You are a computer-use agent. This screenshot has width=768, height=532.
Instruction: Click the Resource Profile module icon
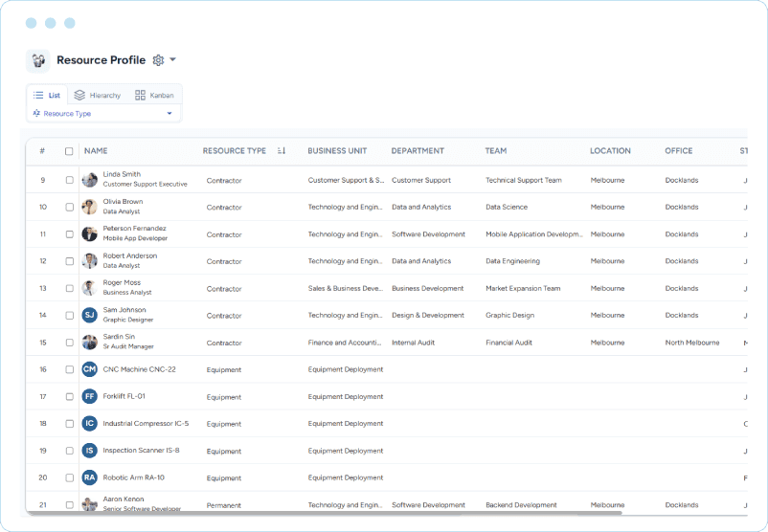38,60
